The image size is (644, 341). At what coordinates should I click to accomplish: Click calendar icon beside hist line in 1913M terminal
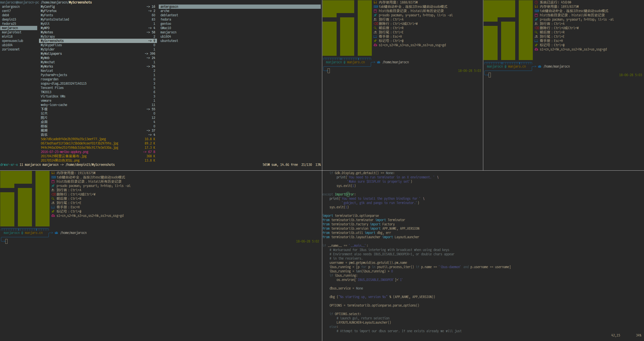[x=53, y=181]
